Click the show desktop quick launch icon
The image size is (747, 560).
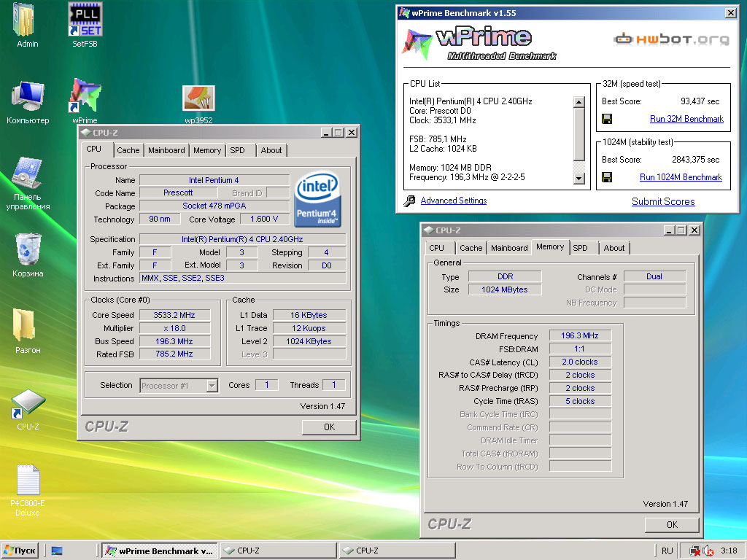57,551
